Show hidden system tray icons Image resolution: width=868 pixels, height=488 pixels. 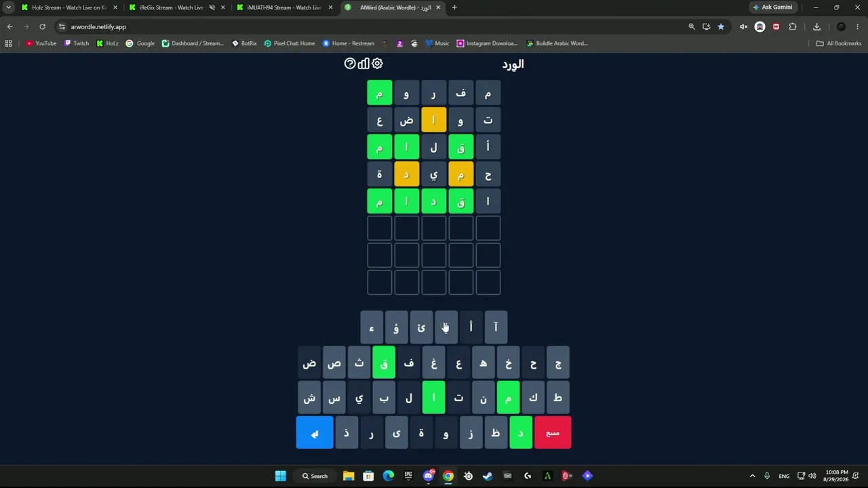pyautogui.click(x=752, y=476)
